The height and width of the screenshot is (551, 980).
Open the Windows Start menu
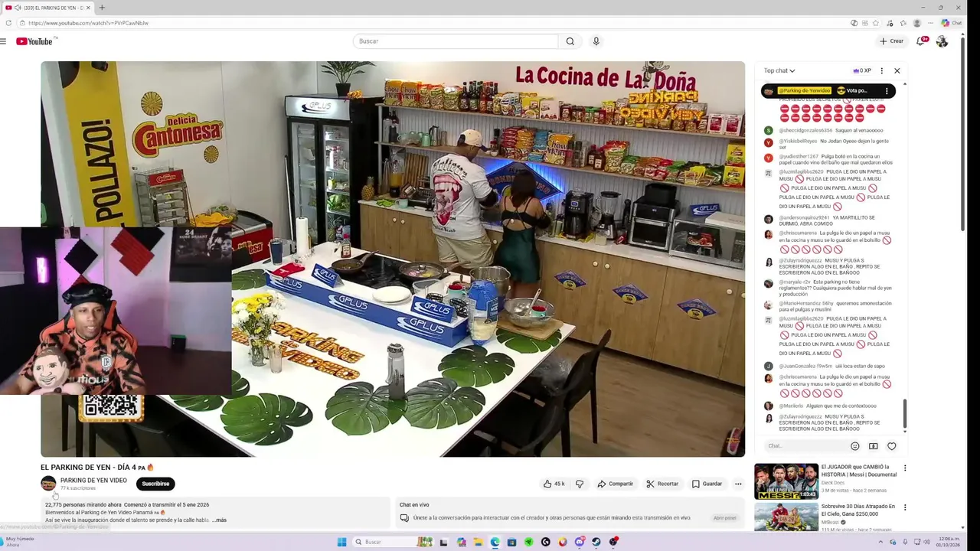click(342, 542)
